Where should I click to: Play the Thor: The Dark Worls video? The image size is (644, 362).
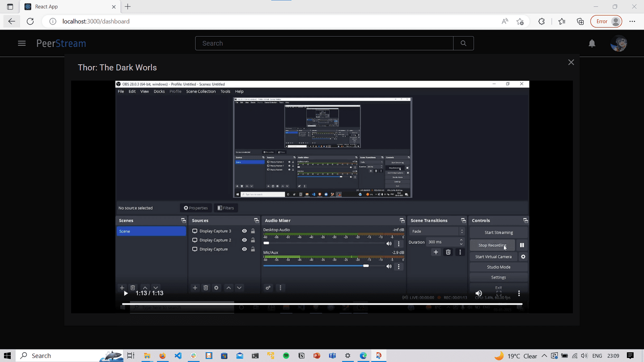(126, 293)
